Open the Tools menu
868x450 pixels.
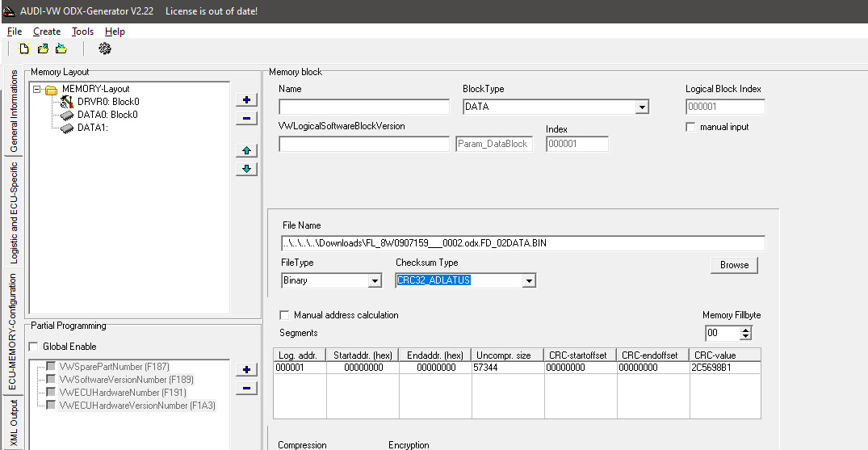(82, 32)
